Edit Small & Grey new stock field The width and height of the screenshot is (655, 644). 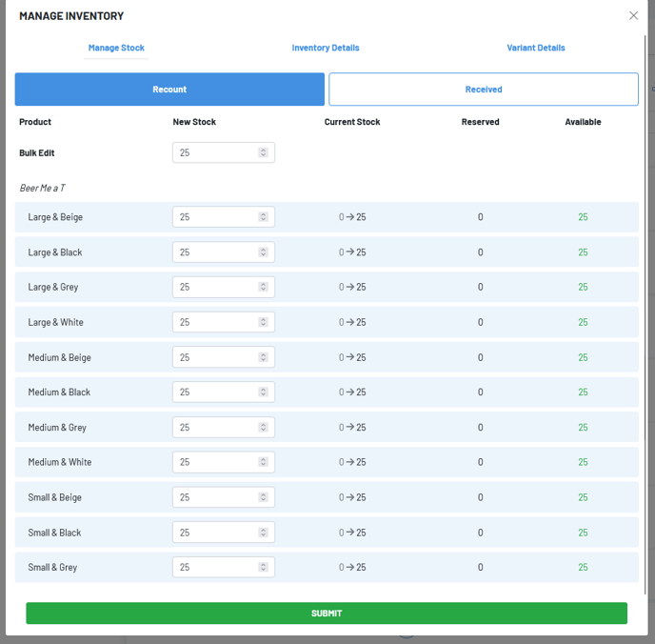click(224, 567)
